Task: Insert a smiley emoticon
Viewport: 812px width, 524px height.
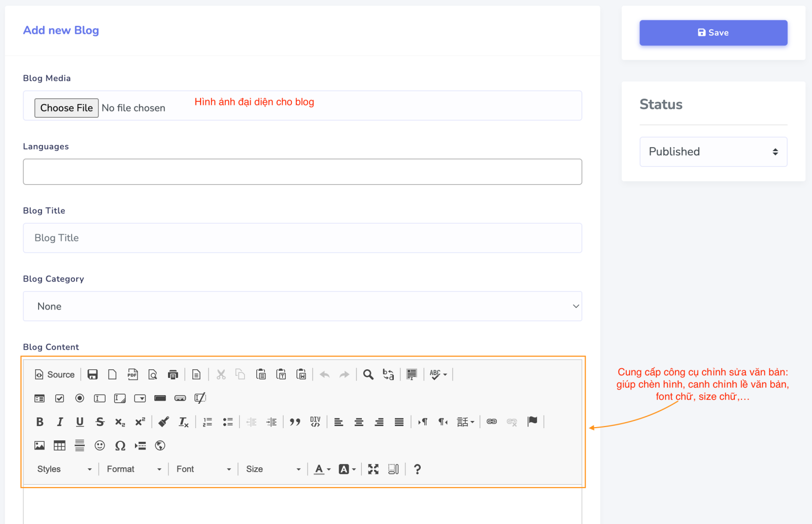Action: 100,446
